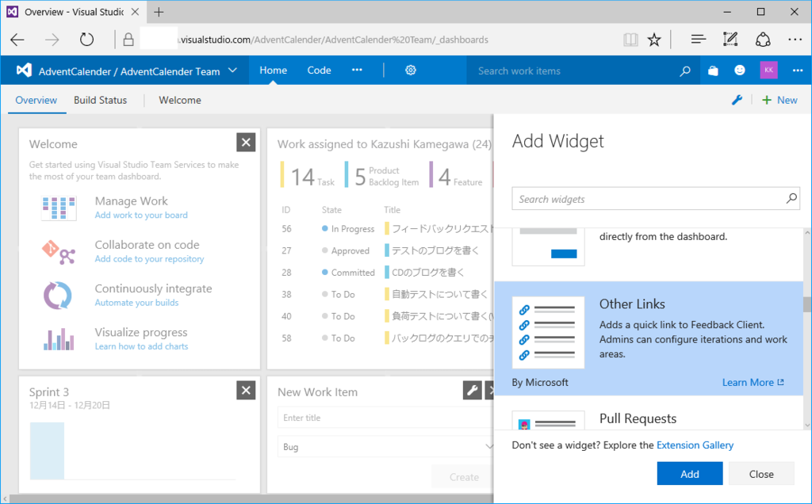Click the padlock site info icon
Viewport: 812px width, 504px height.
point(128,40)
